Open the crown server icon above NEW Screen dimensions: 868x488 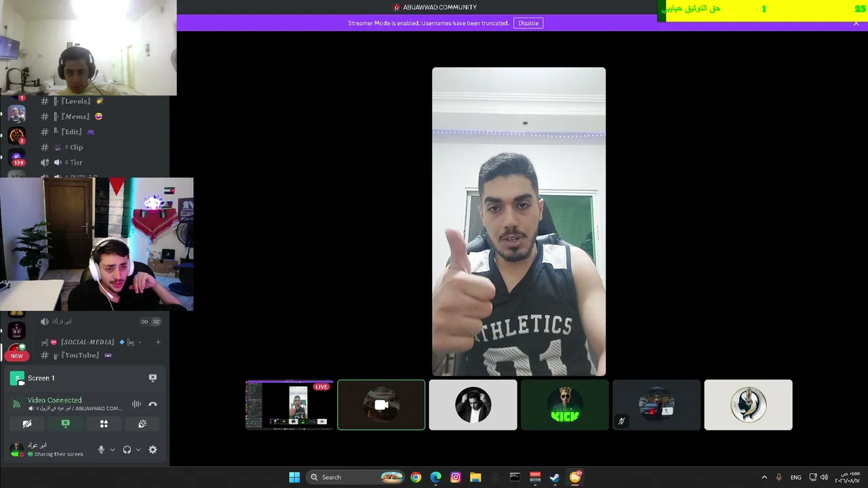click(x=17, y=331)
